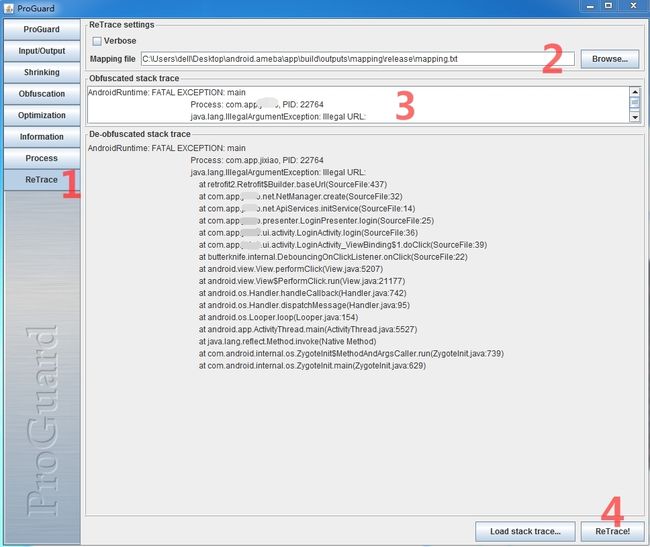Click the LoginActivity_ViewBinding$1.doClick line

pyautogui.click(x=343, y=245)
